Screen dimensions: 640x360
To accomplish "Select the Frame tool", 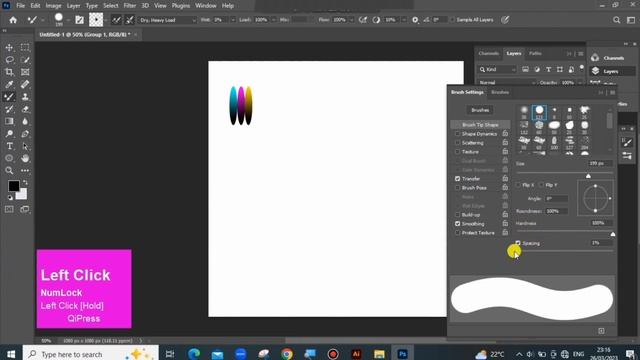I will tap(25, 72).
